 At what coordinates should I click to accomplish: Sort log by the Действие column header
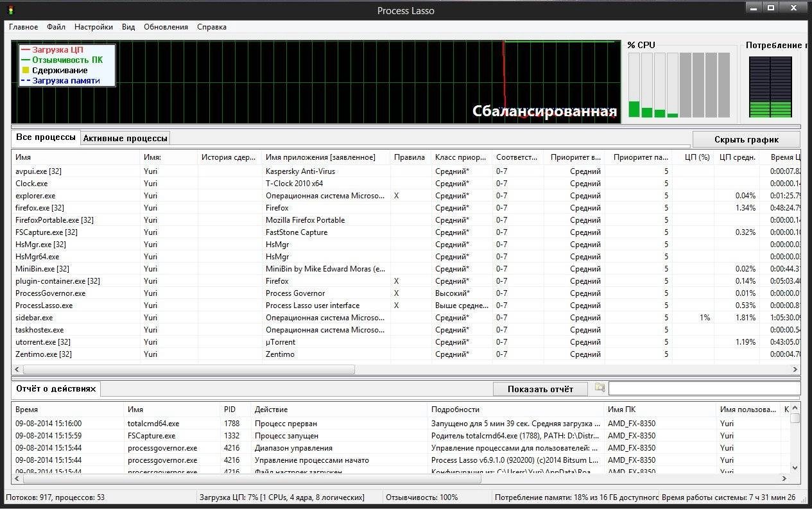339,409
